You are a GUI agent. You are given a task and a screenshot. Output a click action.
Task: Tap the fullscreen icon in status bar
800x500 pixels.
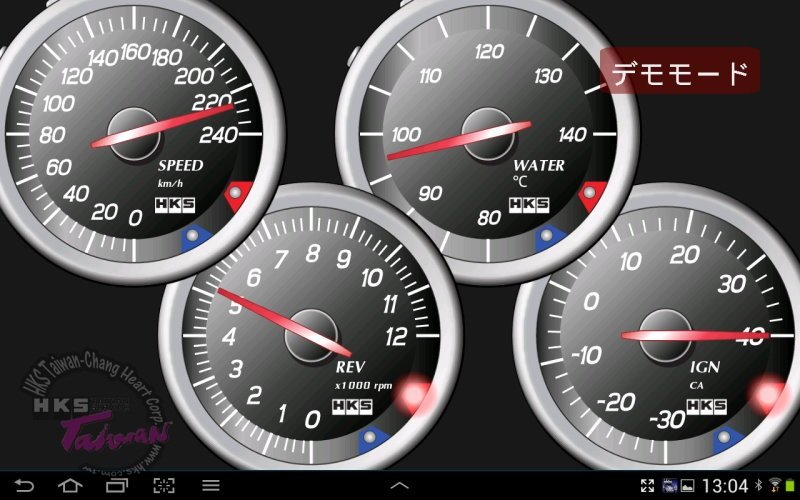tap(647, 485)
